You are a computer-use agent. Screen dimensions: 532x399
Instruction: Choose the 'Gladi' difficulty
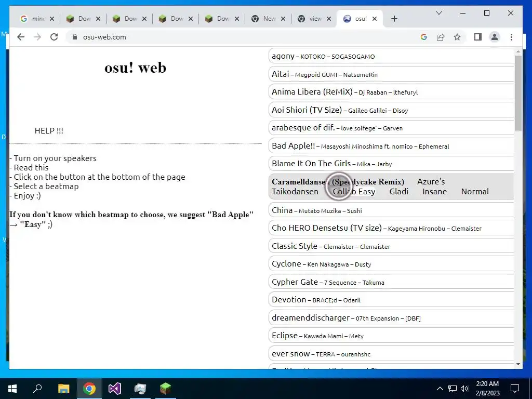click(398, 192)
